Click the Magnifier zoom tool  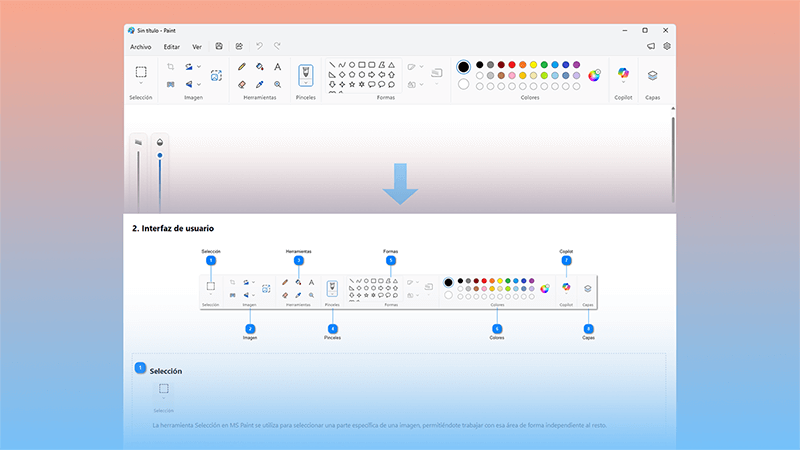pyautogui.click(x=278, y=85)
